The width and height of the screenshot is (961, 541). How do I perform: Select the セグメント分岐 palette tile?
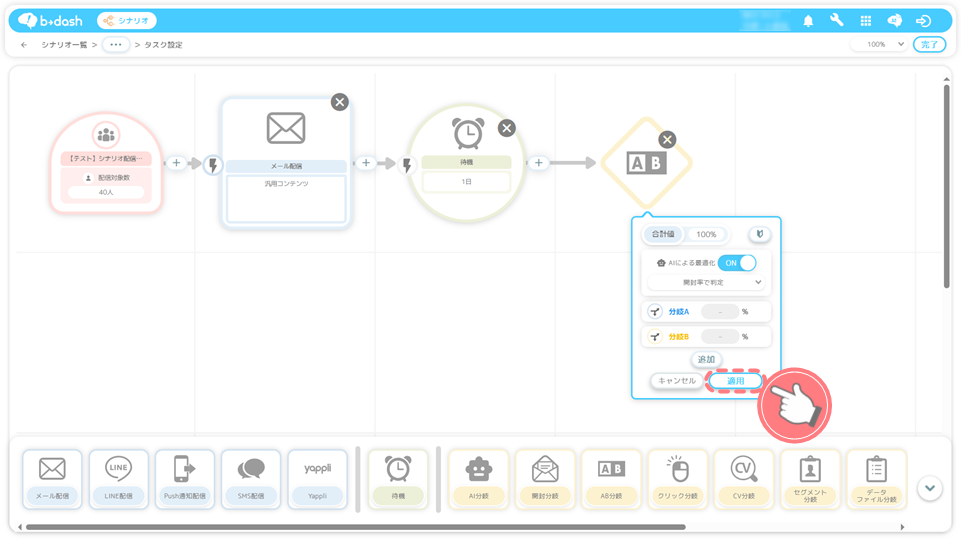[x=810, y=480]
